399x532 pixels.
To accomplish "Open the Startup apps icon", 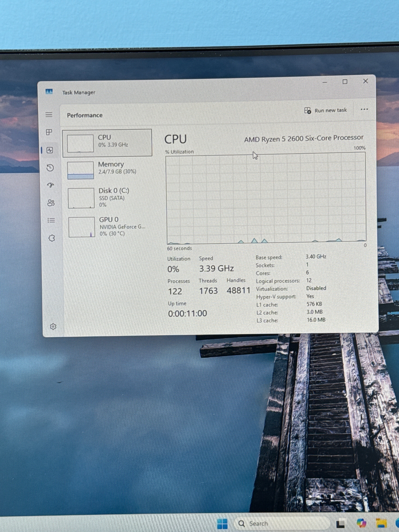I will pos(51,185).
